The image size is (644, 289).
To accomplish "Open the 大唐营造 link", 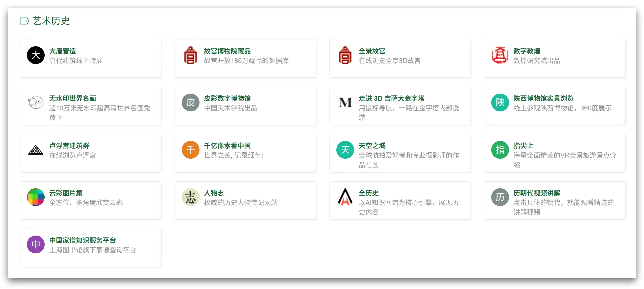I will pos(63,51).
